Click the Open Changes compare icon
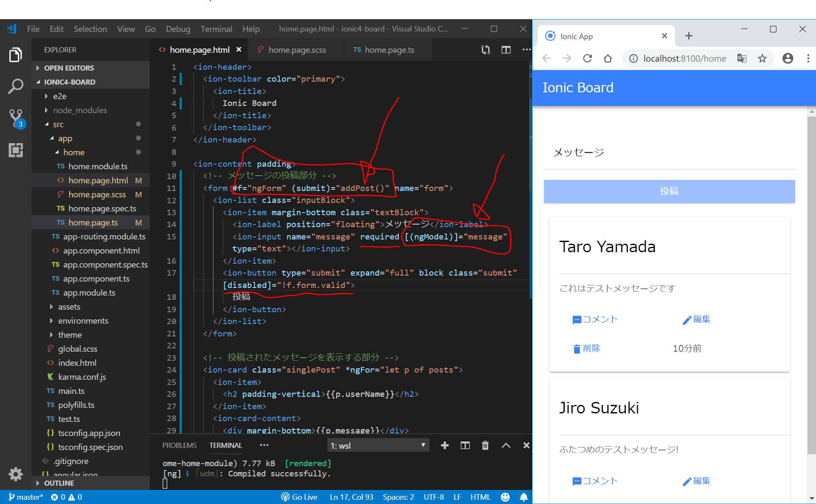The image size is (816, 504). (x=485, y=50)
